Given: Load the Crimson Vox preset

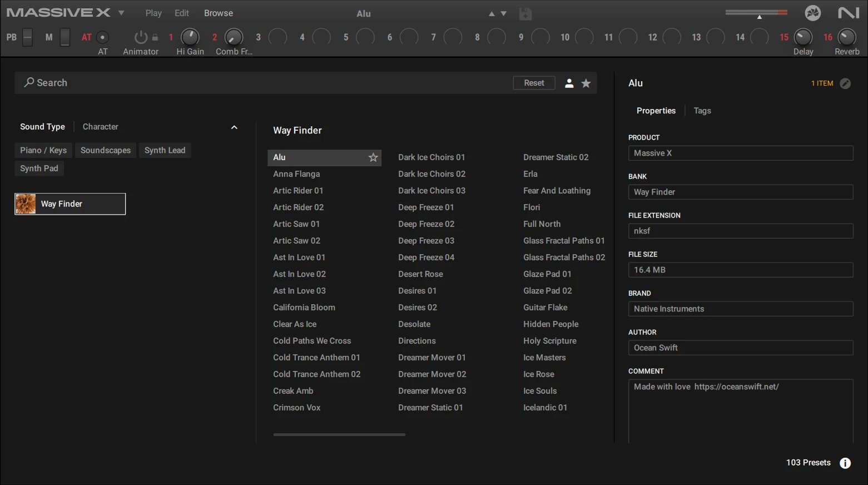Looking at the screenshot, I should [296, 408].
